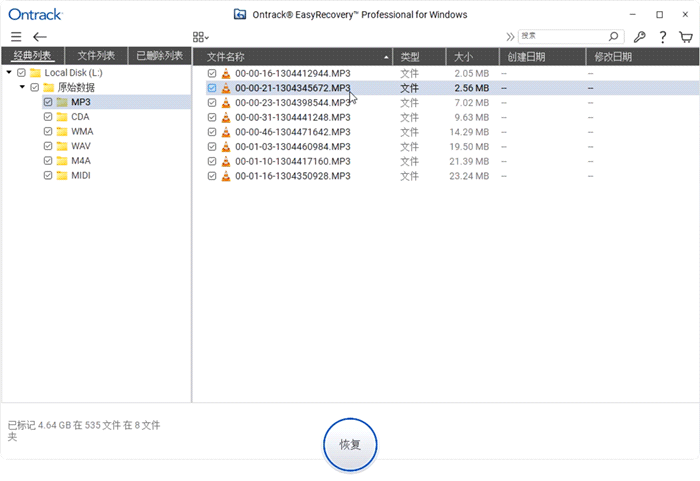Open the hamburger menu
Screen dimensions: 700x481
click(16, 37)
